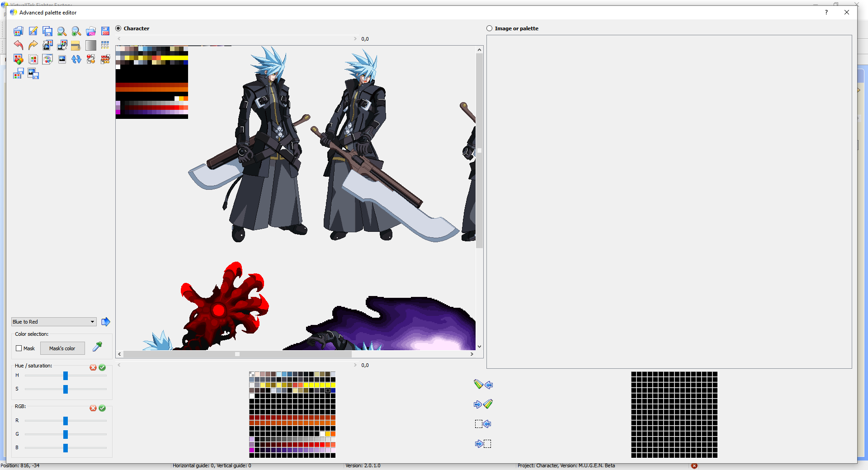Image resolution: width=868 pixels, height=470 pixels.
Task: Click the color wheel paint icon
Action: [x=47, y=59]
